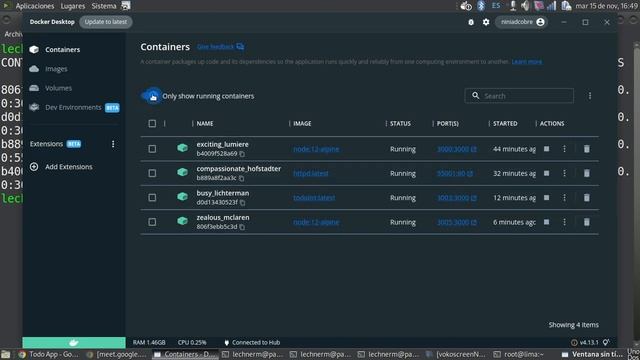Open zealous_mclaren's port link
This screenshot has width=640, height=360.
pos(457,222)
